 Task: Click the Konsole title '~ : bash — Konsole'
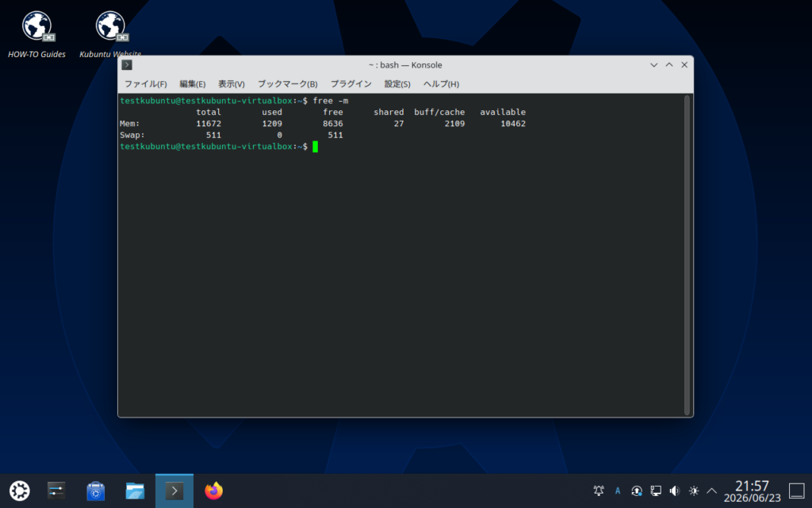click(405, 65)
